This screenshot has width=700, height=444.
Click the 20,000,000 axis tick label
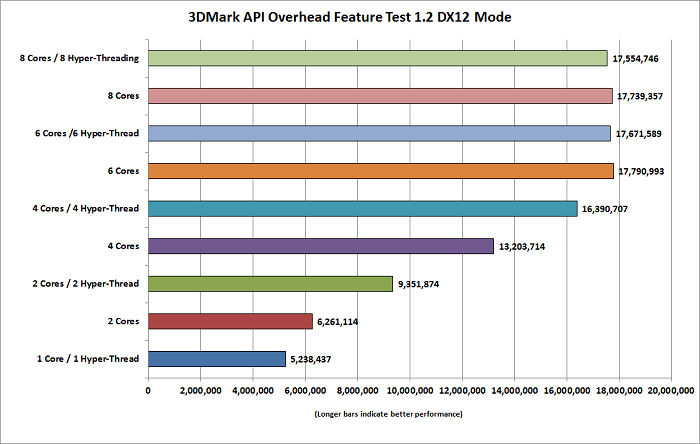tap(671, 391)
